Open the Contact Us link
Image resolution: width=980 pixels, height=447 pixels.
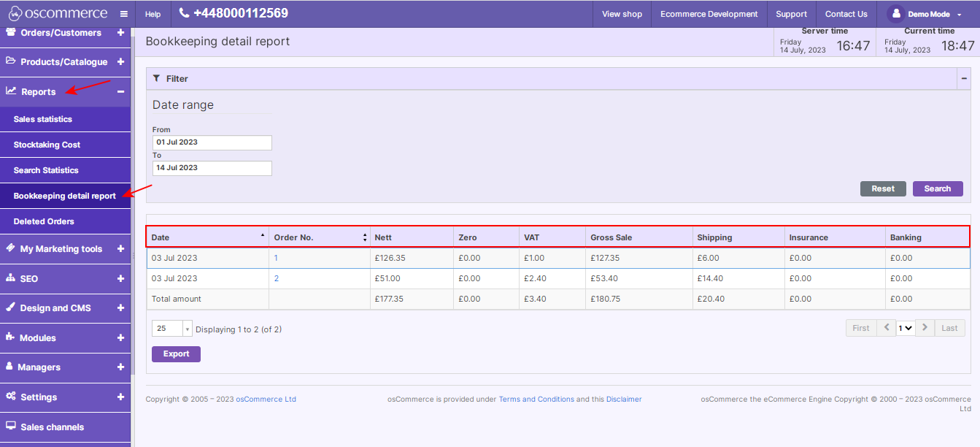pyautogui.click(x=846, y=14)
